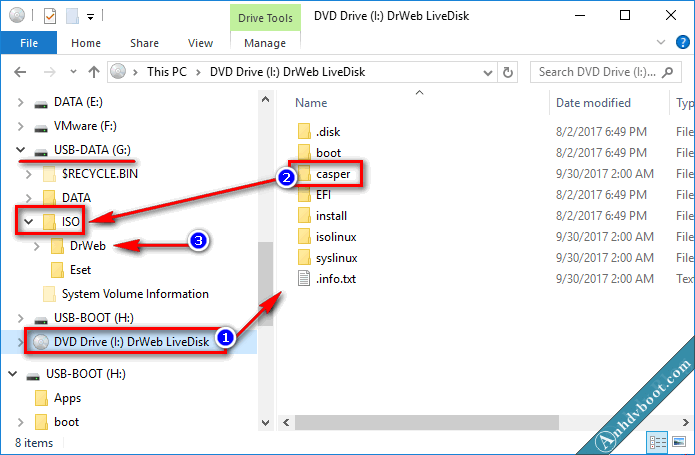The height and width of the screenshot is (455, 695).
Task: Expand the boot folder node in tree
Action: pos(20,422)
